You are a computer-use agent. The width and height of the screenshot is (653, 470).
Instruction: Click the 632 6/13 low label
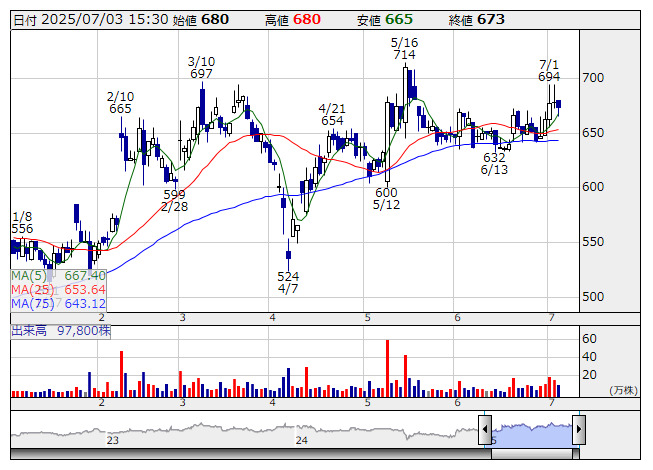tap(494, 164)
